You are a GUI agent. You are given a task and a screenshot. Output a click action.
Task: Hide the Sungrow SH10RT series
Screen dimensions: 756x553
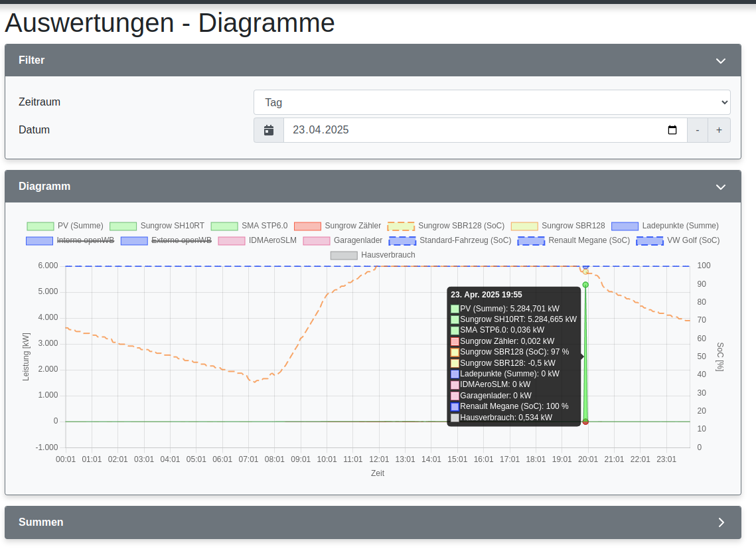(x=157, y=226)
